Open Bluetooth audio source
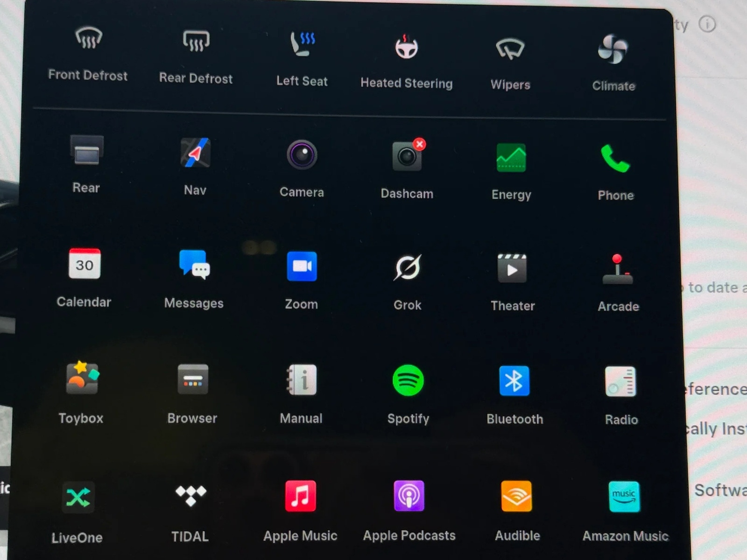 coord(514,381)
